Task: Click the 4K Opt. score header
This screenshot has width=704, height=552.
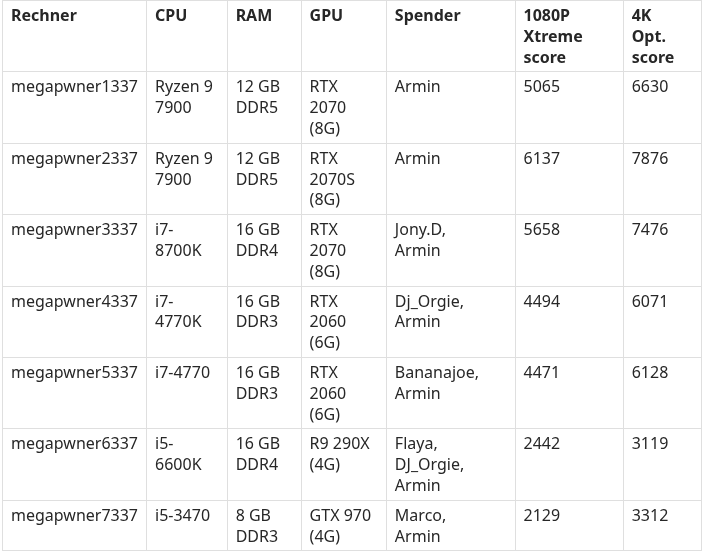Action: (x=652, y=36)
